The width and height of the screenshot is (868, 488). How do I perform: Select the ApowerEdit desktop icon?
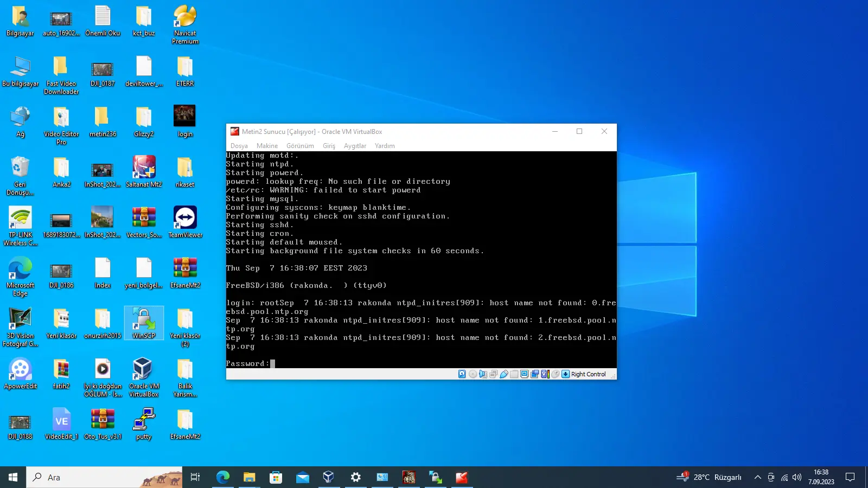(x=20, y=374)
